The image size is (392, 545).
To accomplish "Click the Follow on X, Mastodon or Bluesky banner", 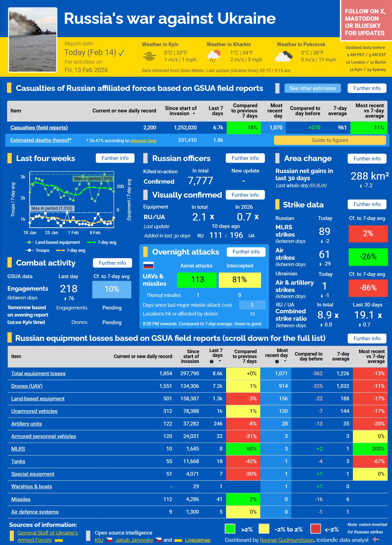I will [x=365, y=22].
